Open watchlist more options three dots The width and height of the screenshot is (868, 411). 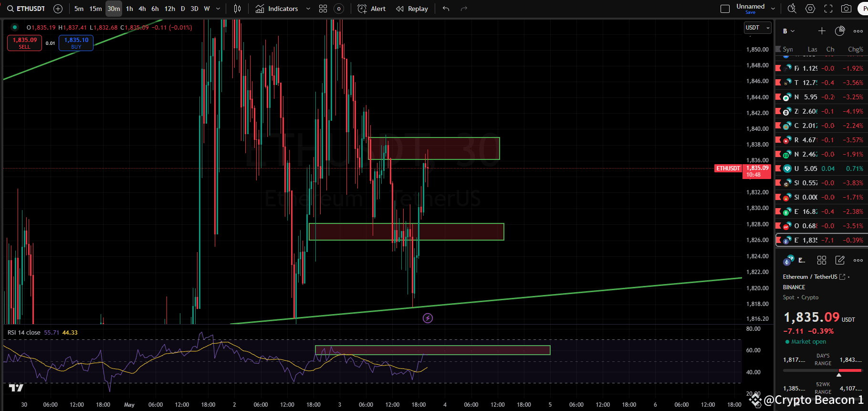(858, 31)
